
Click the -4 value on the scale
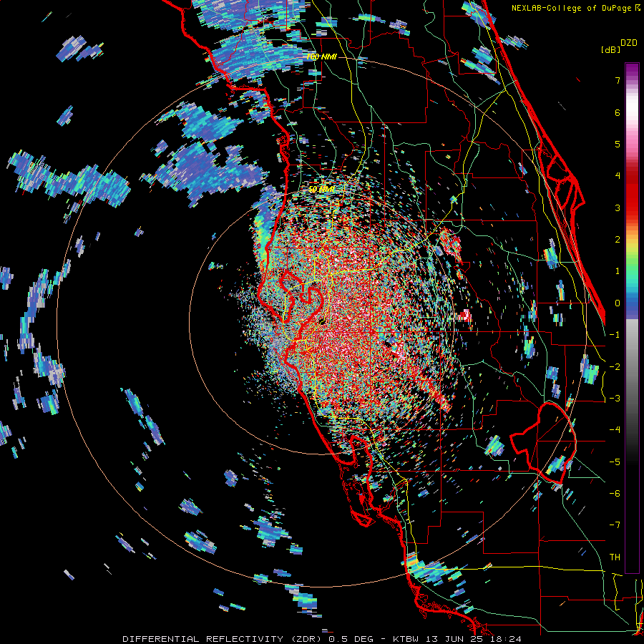coord(615,430)
